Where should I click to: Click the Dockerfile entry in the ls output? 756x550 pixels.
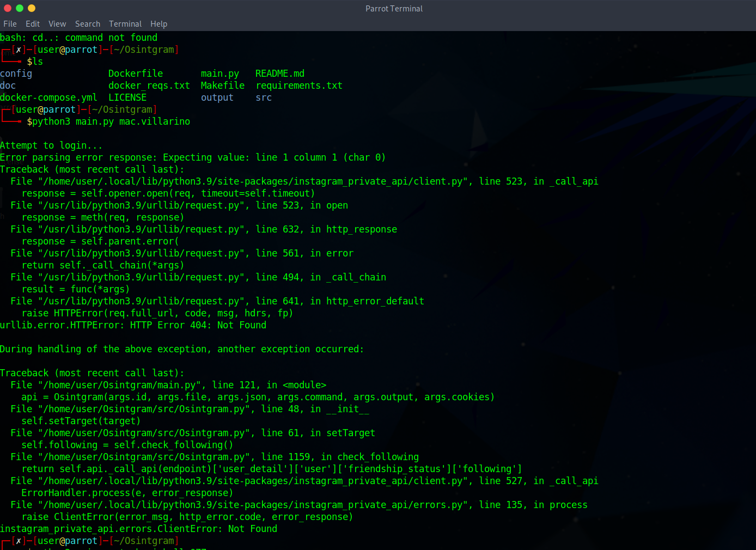pos(135,73)
